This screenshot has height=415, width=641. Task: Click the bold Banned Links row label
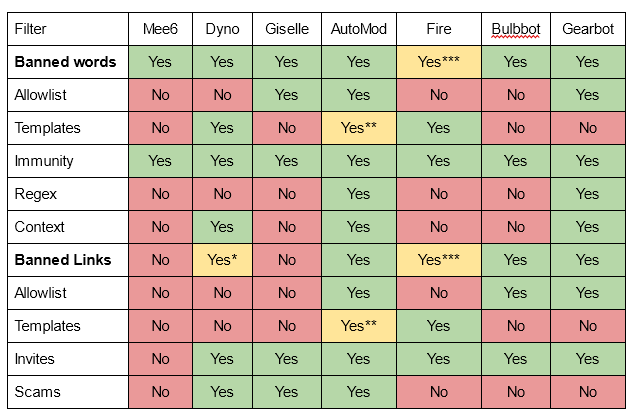[x=62, y=260]
